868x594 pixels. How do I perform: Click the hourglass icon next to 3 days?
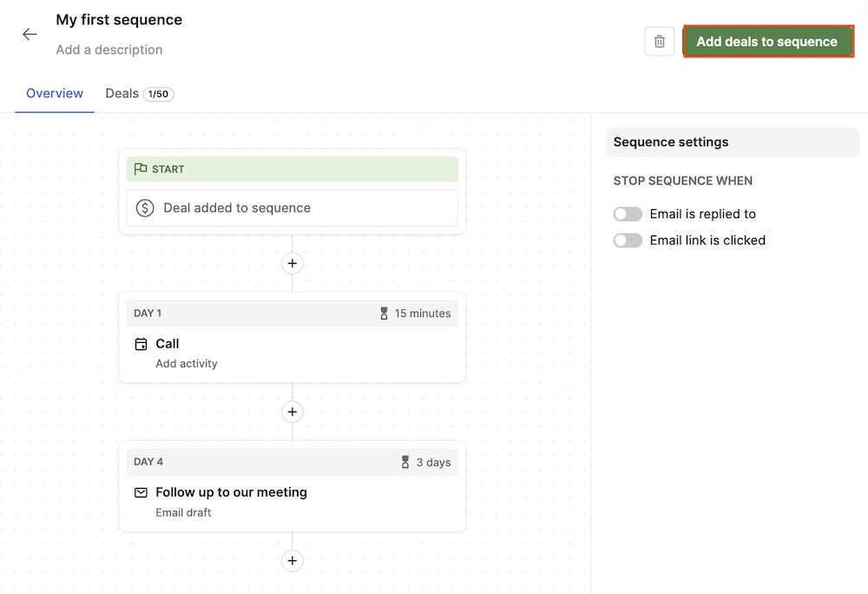click(x=405, y=462)
